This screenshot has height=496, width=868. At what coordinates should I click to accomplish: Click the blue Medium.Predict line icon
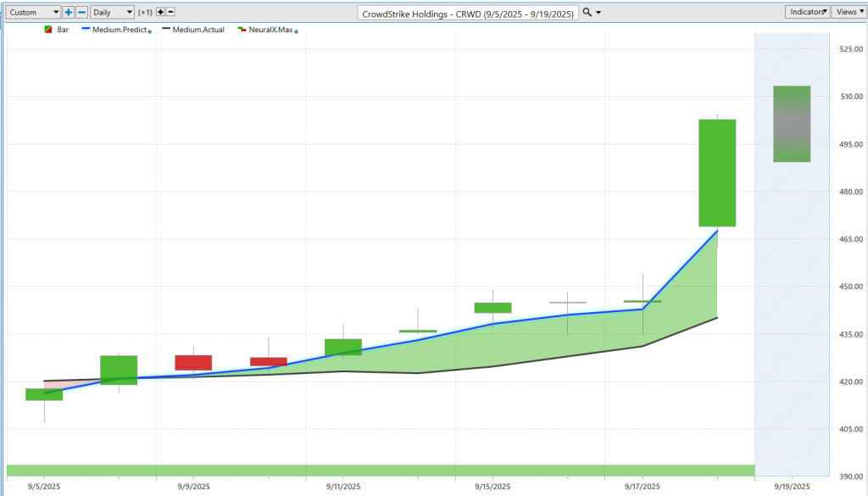[86, 30]
